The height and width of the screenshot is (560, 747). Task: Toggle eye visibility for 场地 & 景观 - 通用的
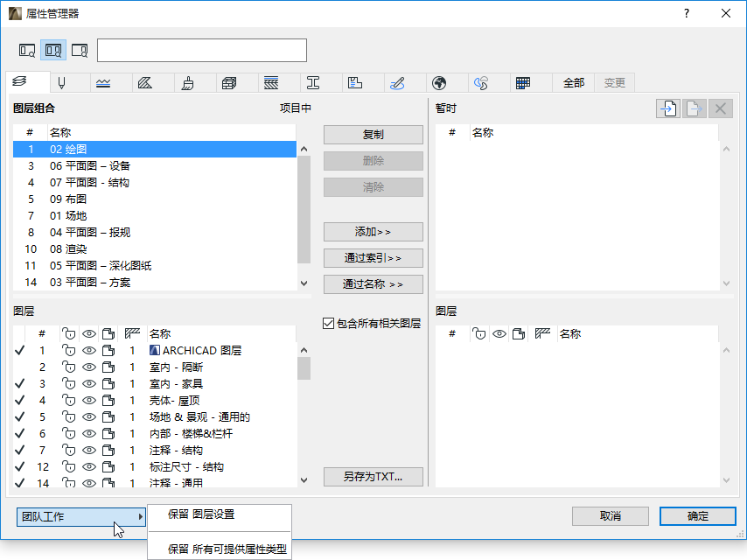point(89,417)
